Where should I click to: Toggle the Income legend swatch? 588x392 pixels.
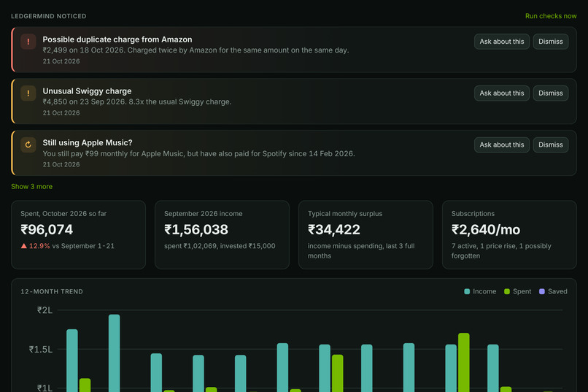pyautogui.click(x=467, y=291)
